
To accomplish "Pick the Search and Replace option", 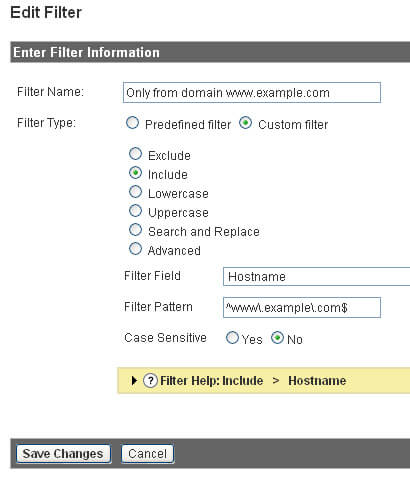I will pyautogui.click(x=135, y=230).
